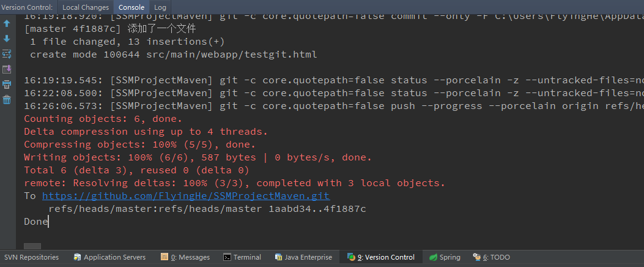Select the Console tab
Image resolution: width=644 pixels, height=267 pixels.
pyautogui.click(x=131, y=7)
